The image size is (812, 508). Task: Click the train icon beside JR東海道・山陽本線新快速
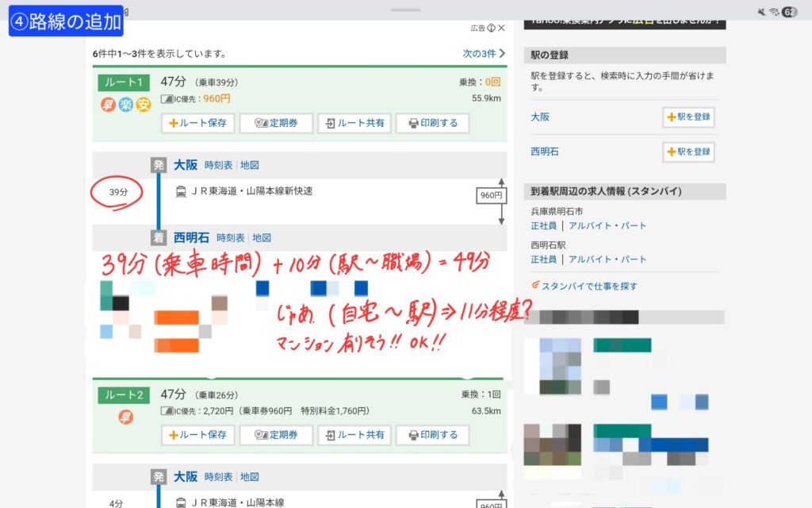click(181, 191)
